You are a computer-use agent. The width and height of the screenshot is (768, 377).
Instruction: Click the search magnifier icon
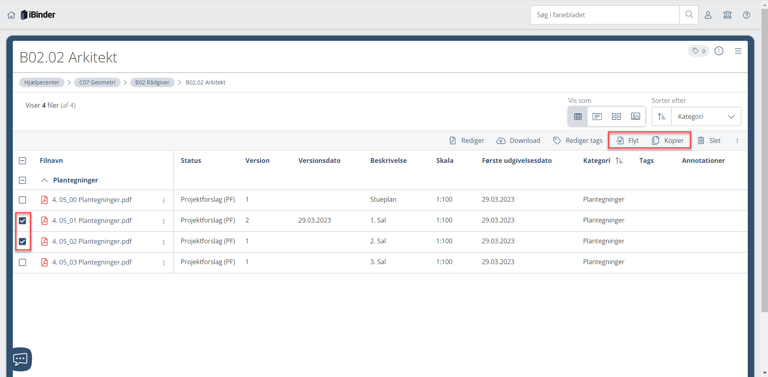[689, 15]
